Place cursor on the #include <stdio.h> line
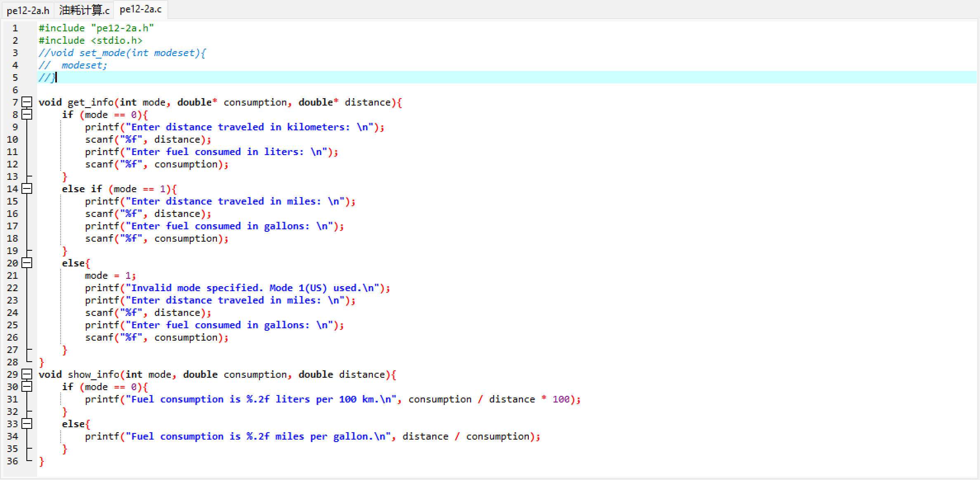The image size is (980, 480). tap(91, 40)
